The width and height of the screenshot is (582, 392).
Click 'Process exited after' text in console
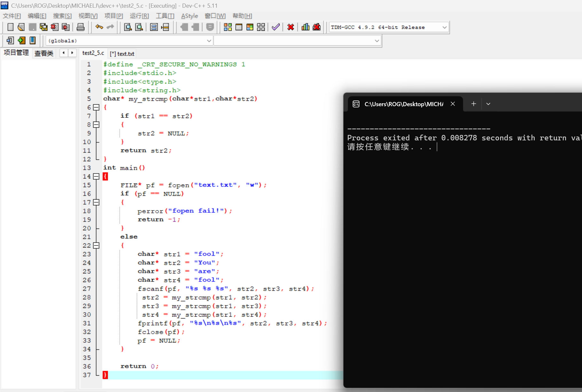[x=392, y=138]
